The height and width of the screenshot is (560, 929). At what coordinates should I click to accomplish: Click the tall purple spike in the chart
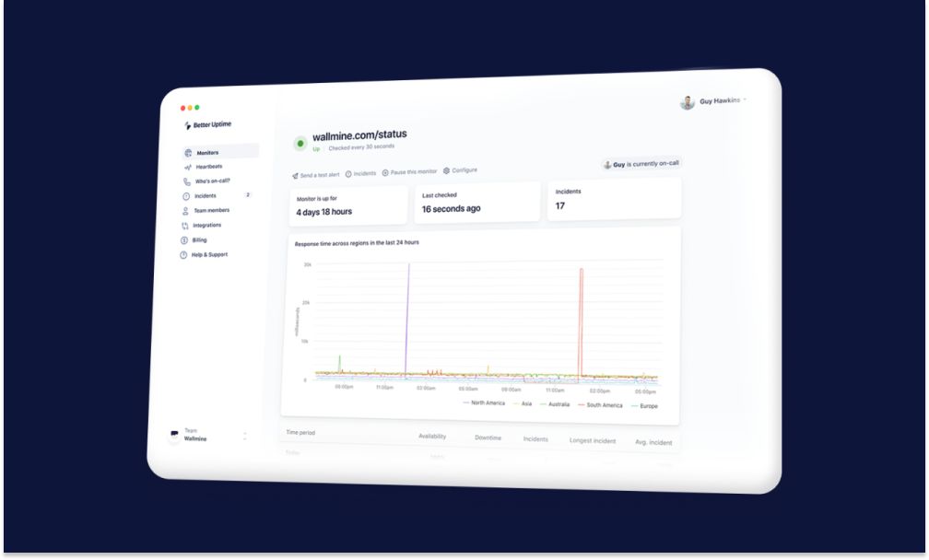[x=407, y=319]
